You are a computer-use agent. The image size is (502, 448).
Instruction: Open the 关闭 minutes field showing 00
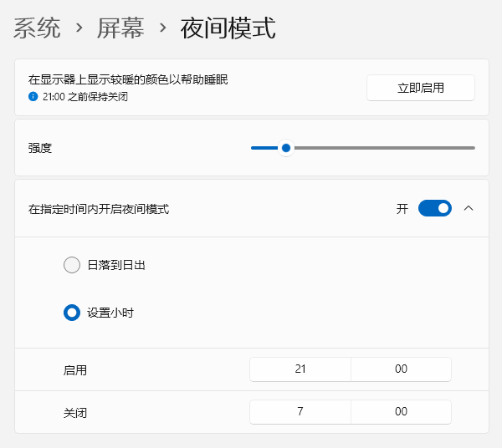(401, 411)
